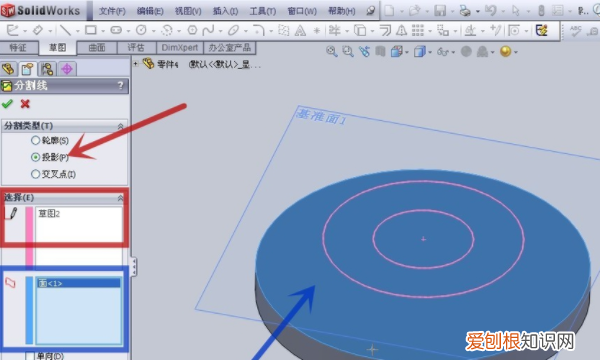This screenshot has width=600, height=360.
Task: Select the Sketch Fillet tool
Action: click(x=259, y=30)
